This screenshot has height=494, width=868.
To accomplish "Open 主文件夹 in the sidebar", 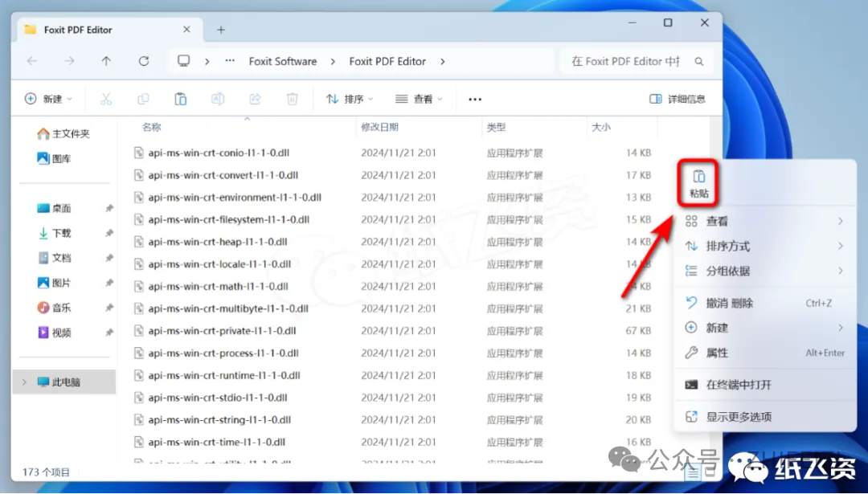I will (63, 134).
